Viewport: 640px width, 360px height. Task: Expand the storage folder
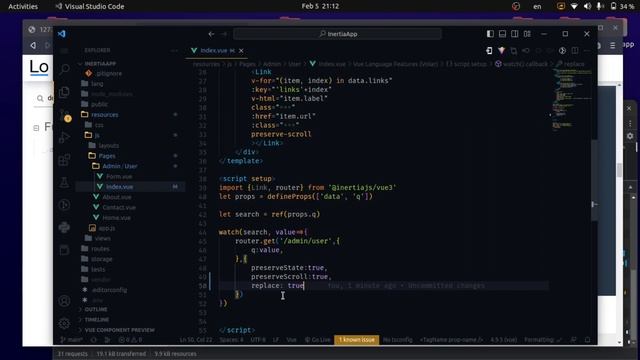[x=102, y=259]
